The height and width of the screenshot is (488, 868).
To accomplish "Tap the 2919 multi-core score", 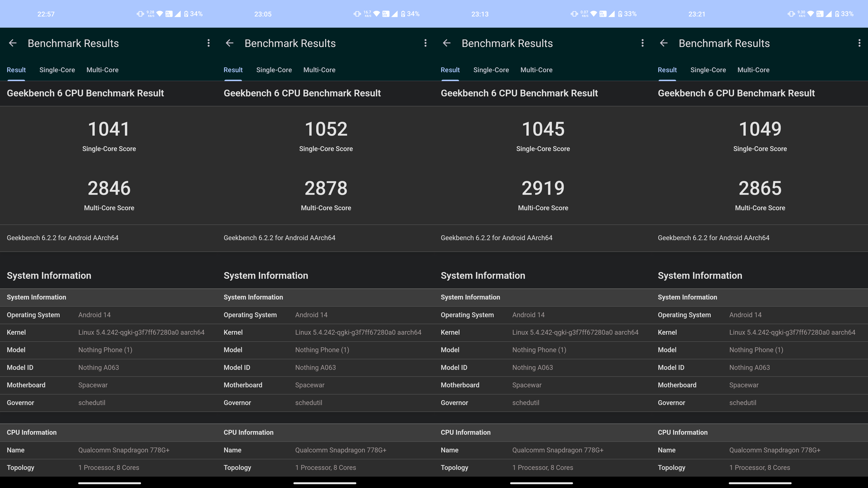I will tap(543, 188).
